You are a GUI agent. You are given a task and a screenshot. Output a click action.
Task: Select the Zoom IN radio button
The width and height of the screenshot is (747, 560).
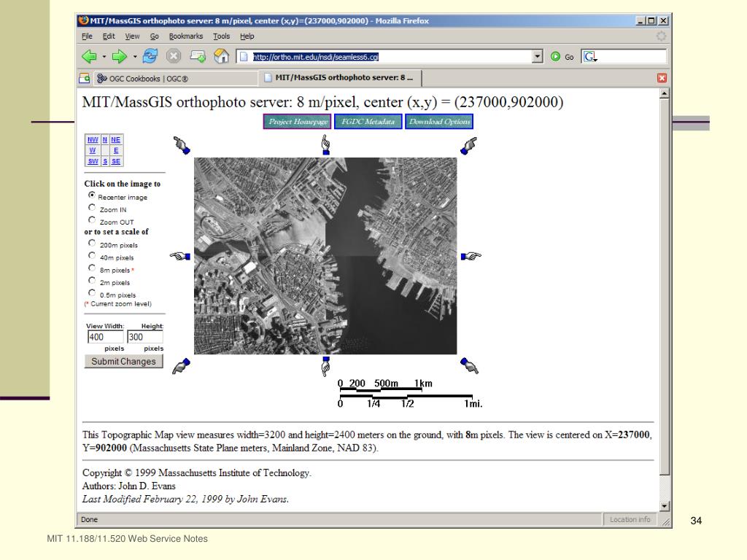tap(92, 207)
